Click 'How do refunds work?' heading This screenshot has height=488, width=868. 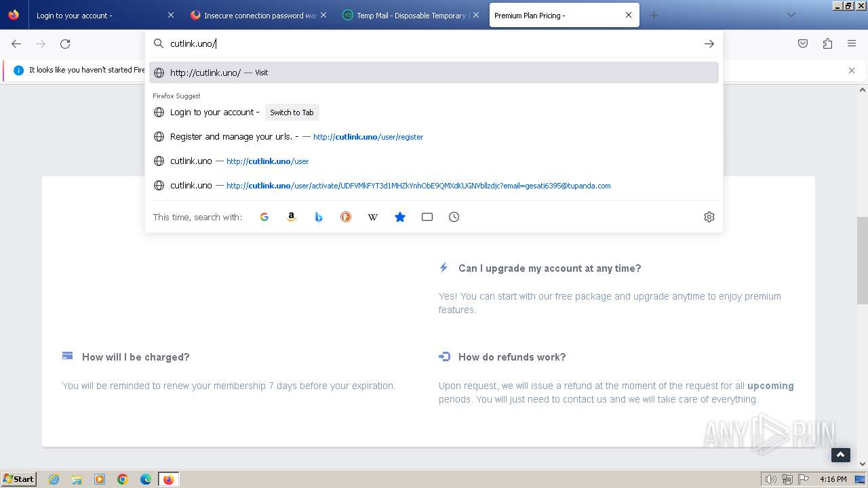coord(512,357)
